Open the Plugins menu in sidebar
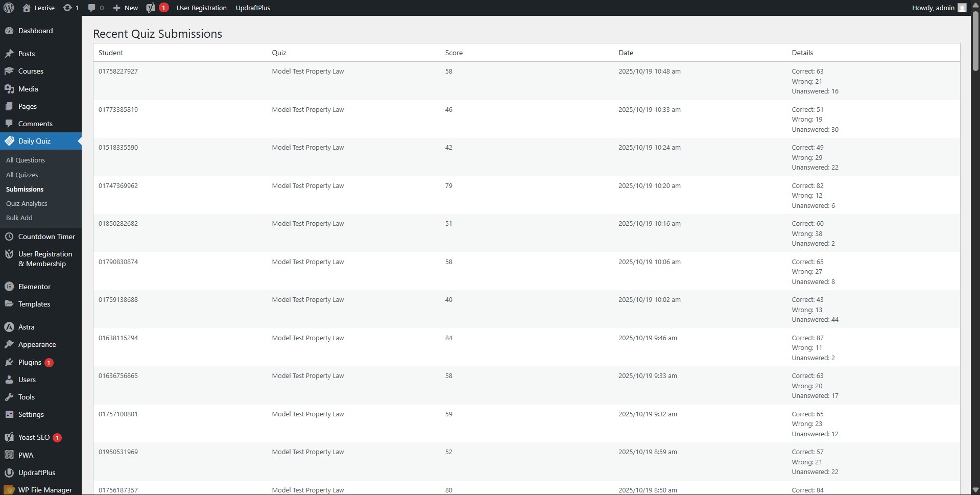The width and height of the screenshot is (980, 495). coord(30,362)
